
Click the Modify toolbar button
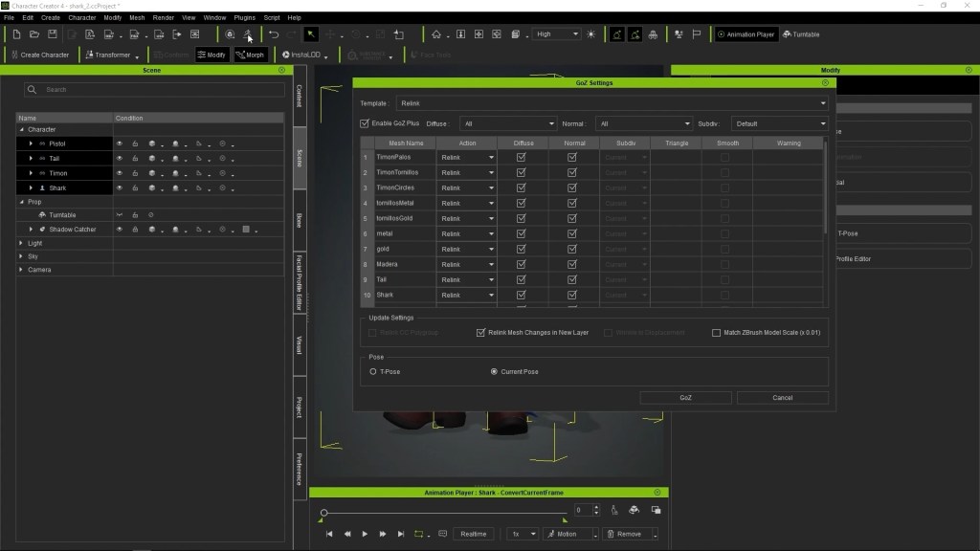pyautogui.click(x=212, y=55)
